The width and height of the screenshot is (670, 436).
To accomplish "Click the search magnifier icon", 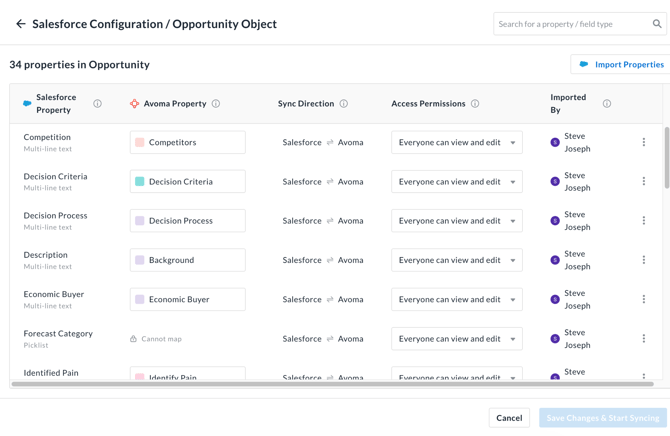I will 657,24.
